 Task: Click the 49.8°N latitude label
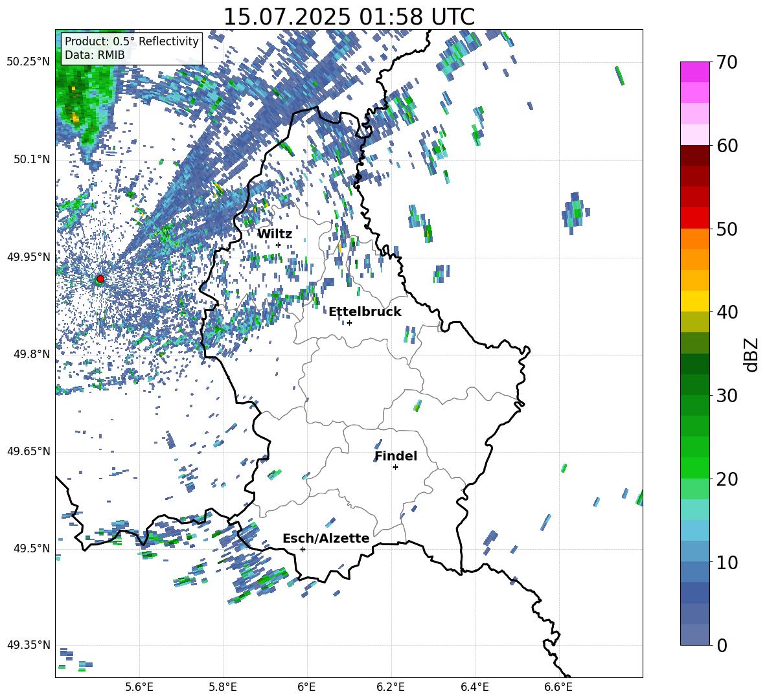[31, 354]
